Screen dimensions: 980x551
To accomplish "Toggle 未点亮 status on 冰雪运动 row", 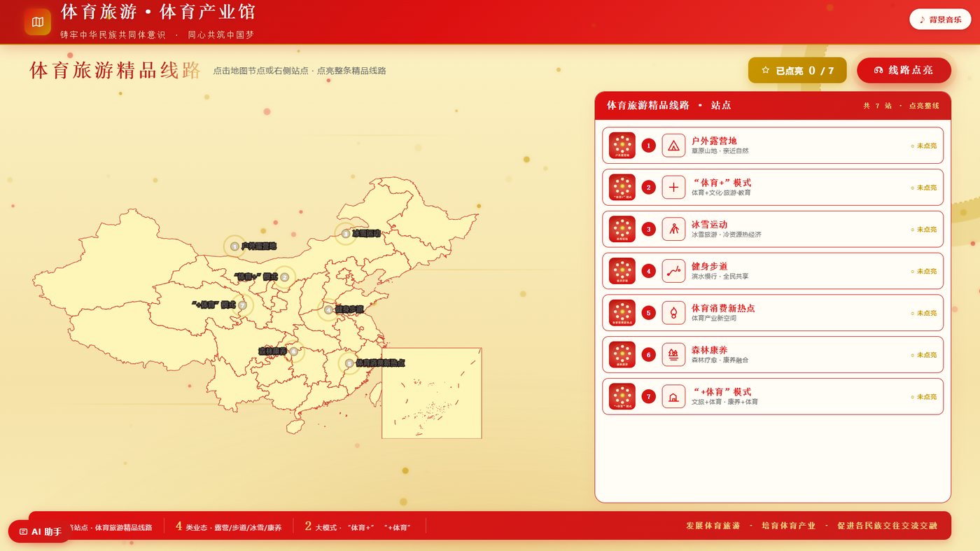I will [923, 230].
